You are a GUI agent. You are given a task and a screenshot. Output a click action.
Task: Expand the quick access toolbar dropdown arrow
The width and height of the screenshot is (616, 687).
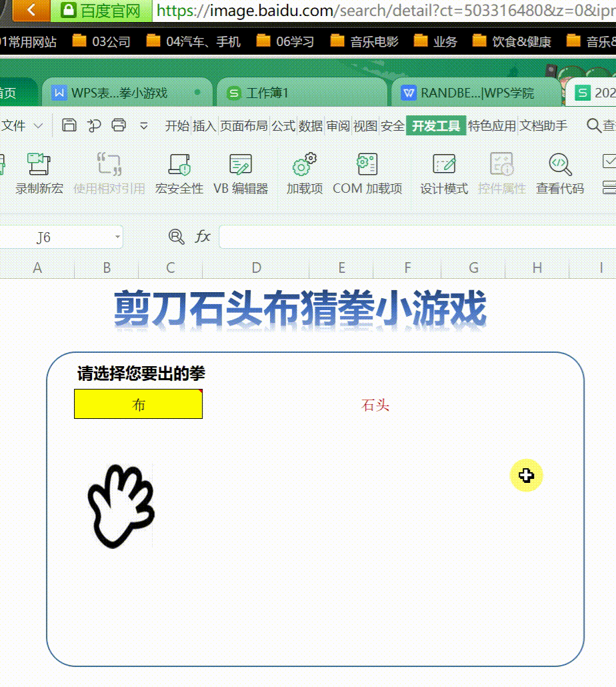coord(143,126)
